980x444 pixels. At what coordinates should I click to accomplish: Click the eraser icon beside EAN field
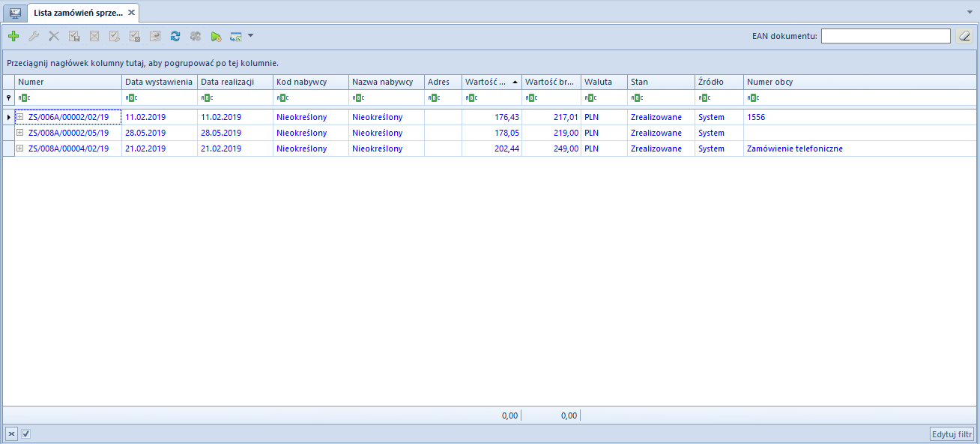point(964,36)
